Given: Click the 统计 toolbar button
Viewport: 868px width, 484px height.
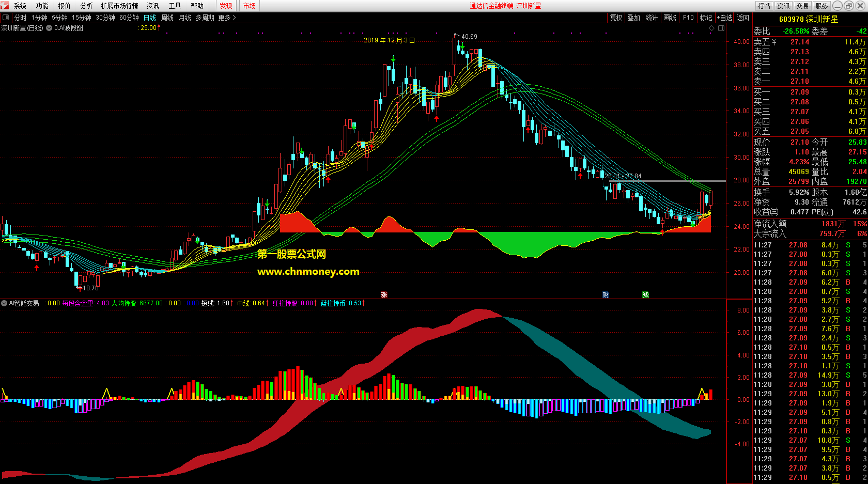Looking at the screenshot, I should coord(652,18).
